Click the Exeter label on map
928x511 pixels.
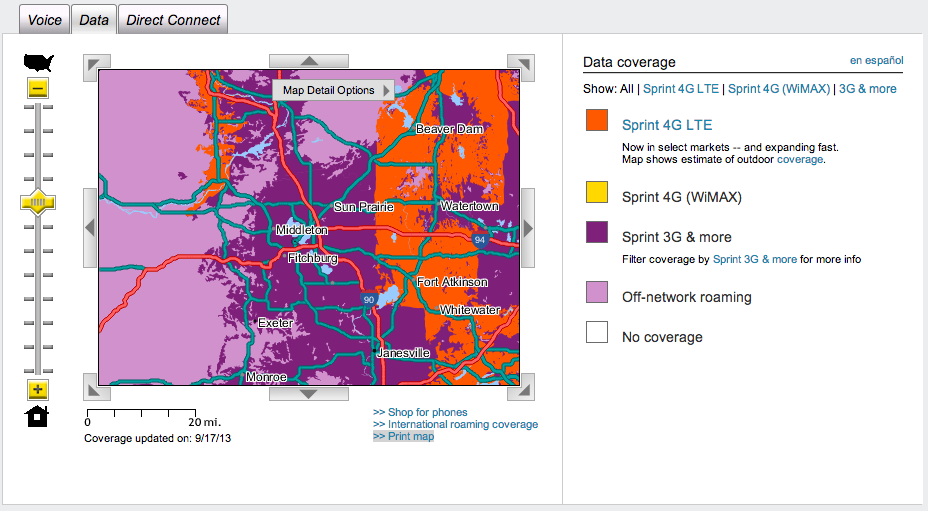(x=275, y=323)
